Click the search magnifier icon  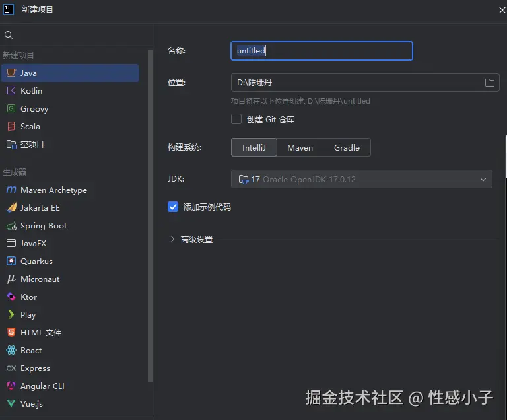(9, 35)
